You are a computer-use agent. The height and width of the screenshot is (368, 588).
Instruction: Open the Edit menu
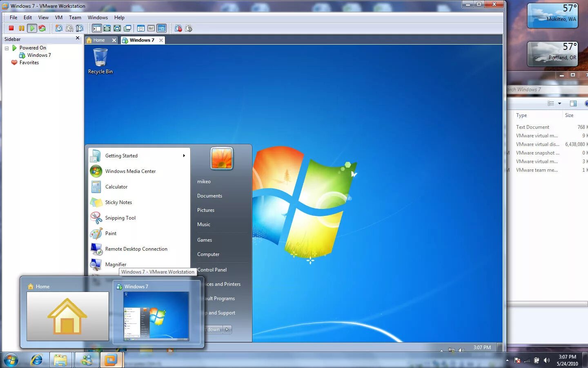[x=28, y=18]
